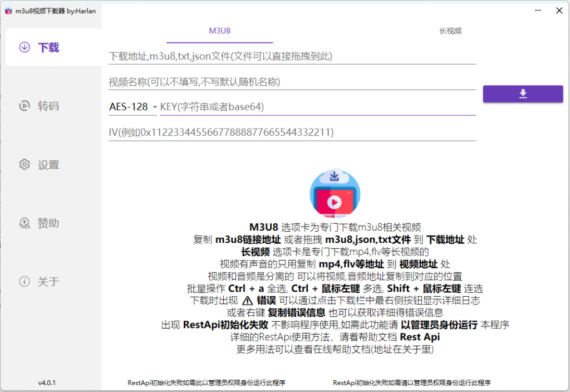The image size is (570, 392).
Task: Click the warning triangle icon beside 错误
Action: click(x=248, y=300)
